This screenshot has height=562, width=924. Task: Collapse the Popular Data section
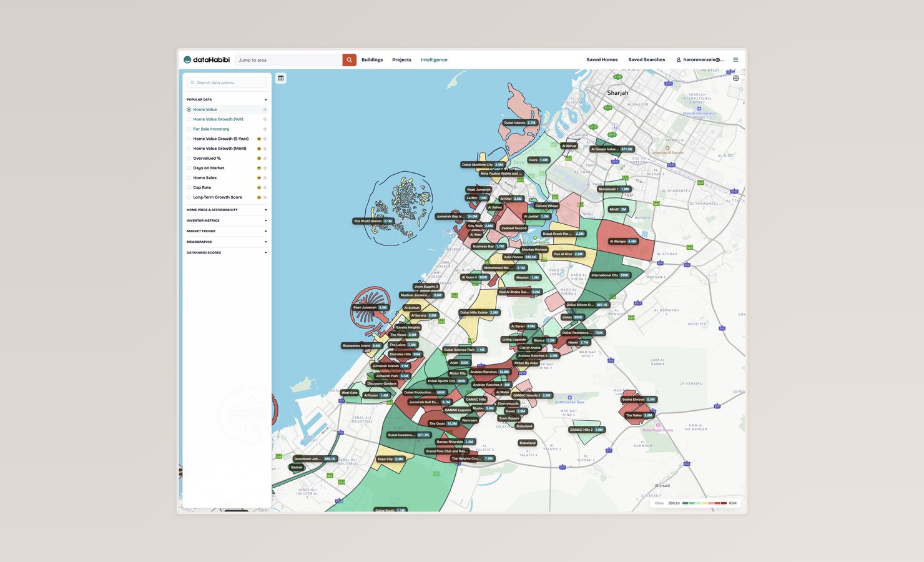pyautogui.click(x=265, y=99)
